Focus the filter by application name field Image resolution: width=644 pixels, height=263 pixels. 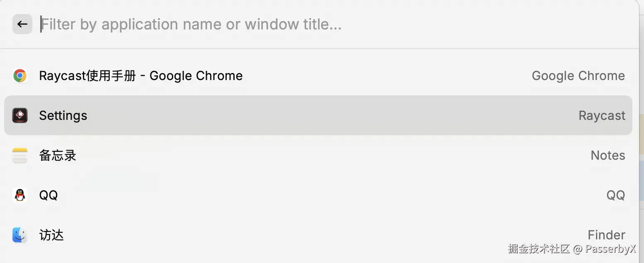pos(191,24)
